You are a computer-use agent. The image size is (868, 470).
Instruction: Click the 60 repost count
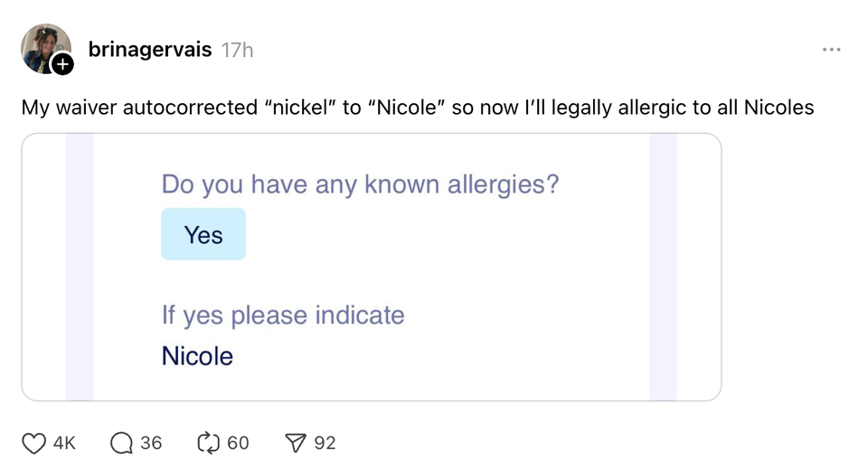[238, 443]
